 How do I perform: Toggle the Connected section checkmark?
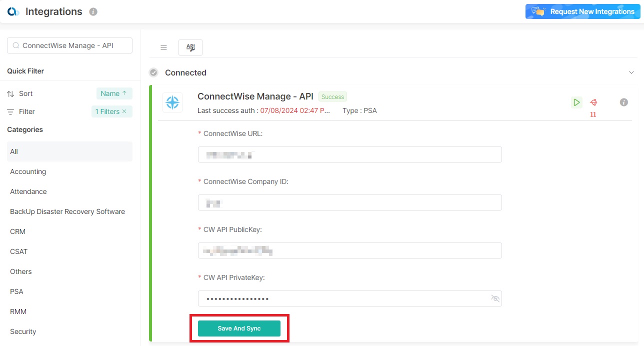[x=153, y=72]
